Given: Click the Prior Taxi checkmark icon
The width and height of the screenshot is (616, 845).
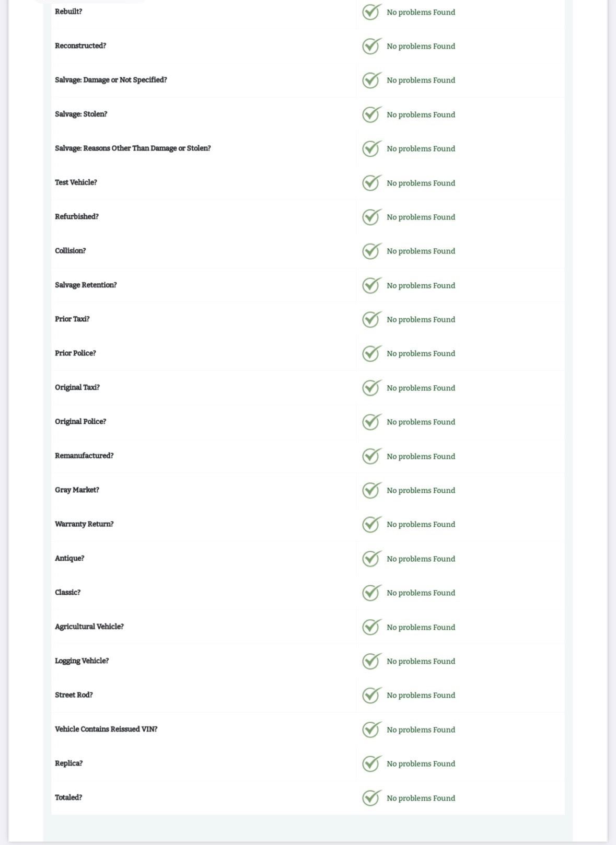Looking at the screenshot, I should click(x=371, y=319).
